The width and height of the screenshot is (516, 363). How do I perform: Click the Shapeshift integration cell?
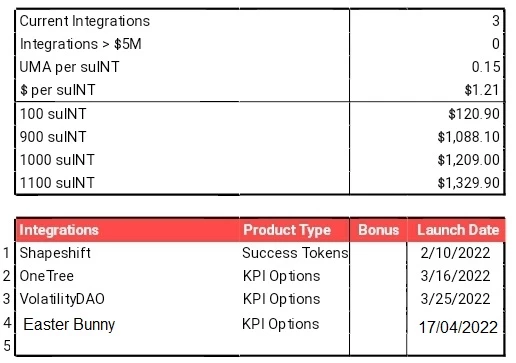pos(127,253)
